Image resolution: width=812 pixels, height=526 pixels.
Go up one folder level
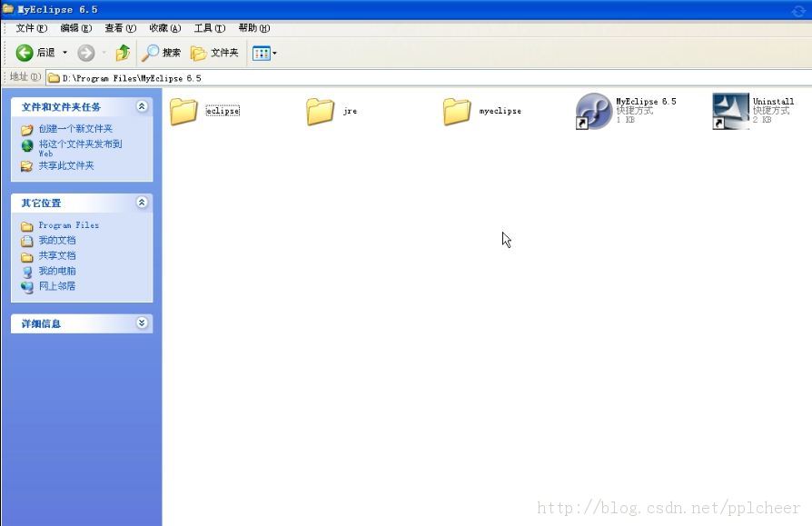(x=124, y=53)
